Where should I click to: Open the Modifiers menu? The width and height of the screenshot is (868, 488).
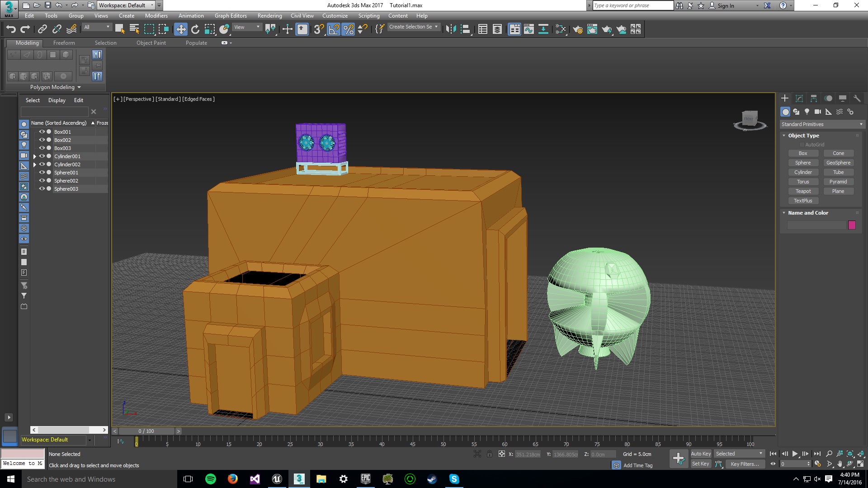[156, 16]
